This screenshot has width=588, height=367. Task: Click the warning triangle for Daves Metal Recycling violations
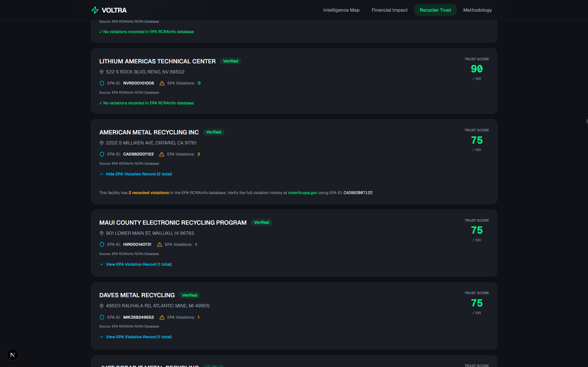(162, 317)
